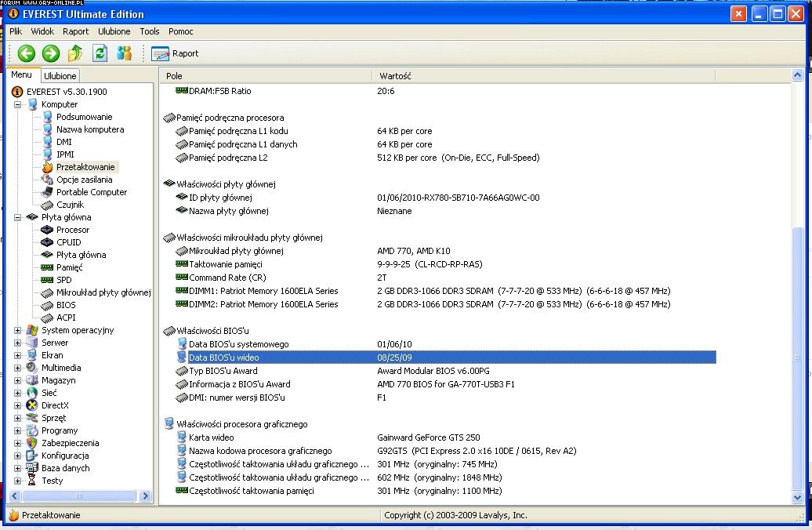Click the CPUID chip icon in the tree
This screenshot has width=812, height=530.
click(x=47, y=242)
